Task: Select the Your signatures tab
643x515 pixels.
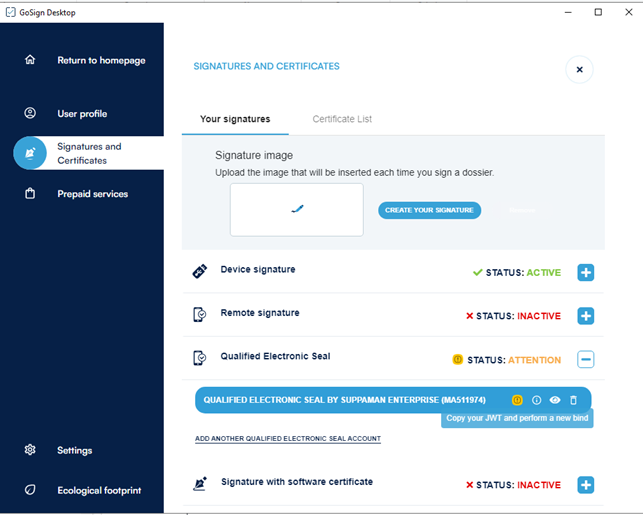Action: coord(235,119)
